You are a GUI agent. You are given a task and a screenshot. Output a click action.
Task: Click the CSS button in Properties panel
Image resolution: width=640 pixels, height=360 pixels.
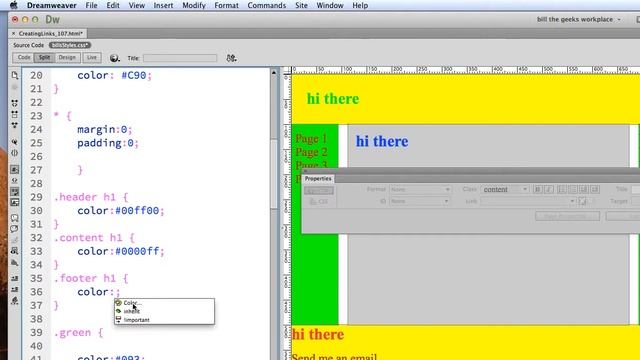319,202
